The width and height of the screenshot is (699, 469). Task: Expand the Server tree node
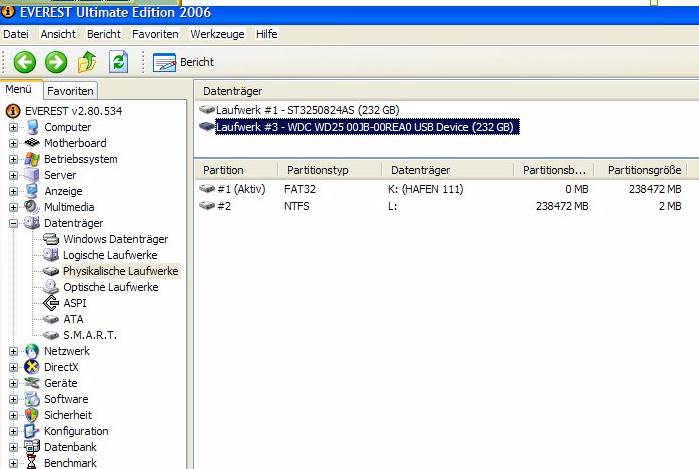[13, 176]
